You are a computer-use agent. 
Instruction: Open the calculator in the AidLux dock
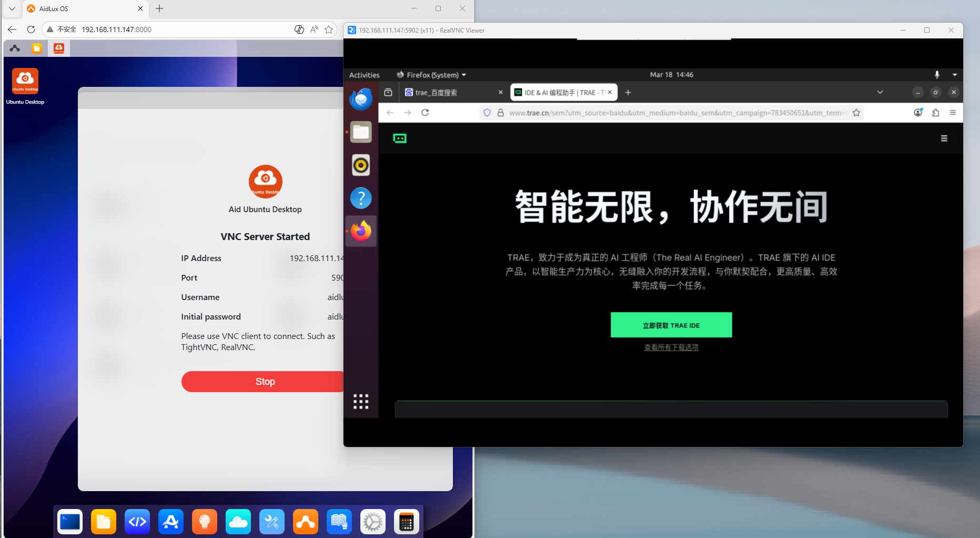pyautogui.click(x=407, y=522)
